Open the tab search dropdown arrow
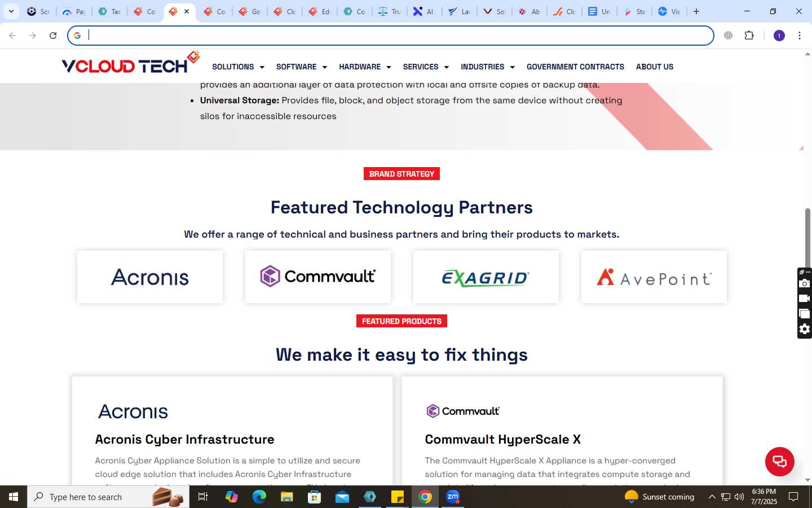The image size is (812, 508). click(11, 11)
